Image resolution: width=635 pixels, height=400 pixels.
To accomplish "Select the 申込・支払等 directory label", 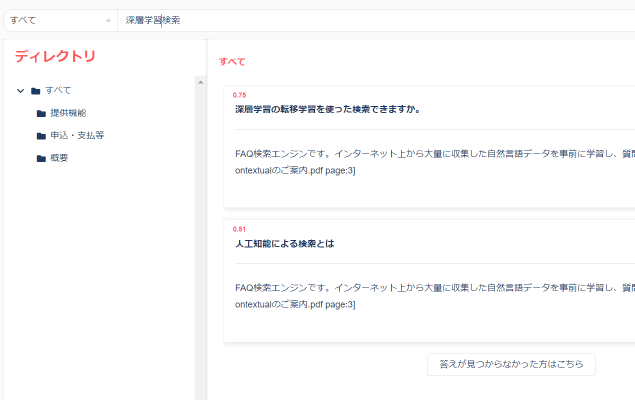I will pyautogui.click(x=77, y=135).
